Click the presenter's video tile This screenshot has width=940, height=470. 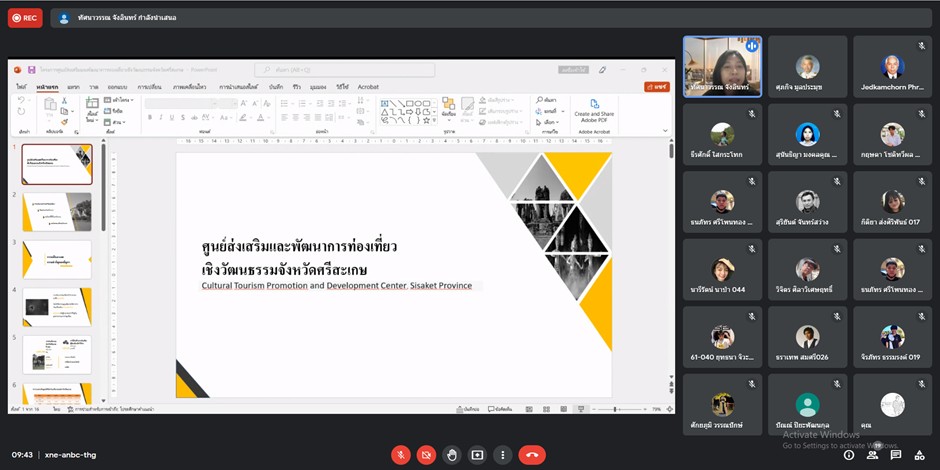coord(722,66)
